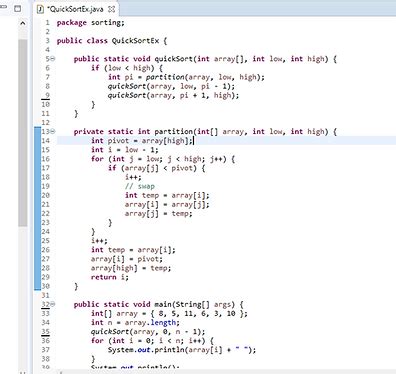Click the "public static void quickSort" method signature
The width and height of the screenshot is (396, 374).
click(x=205, y=59)
